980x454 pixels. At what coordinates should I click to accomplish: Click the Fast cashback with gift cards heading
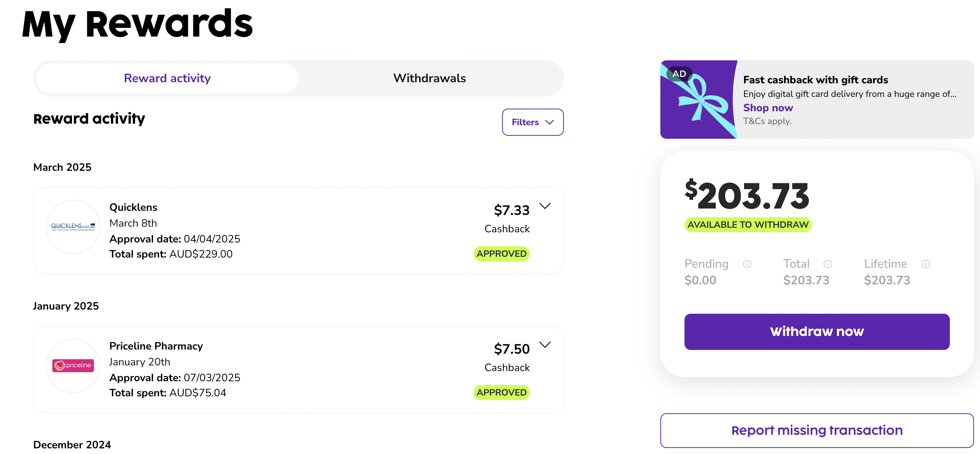(815, 80)
